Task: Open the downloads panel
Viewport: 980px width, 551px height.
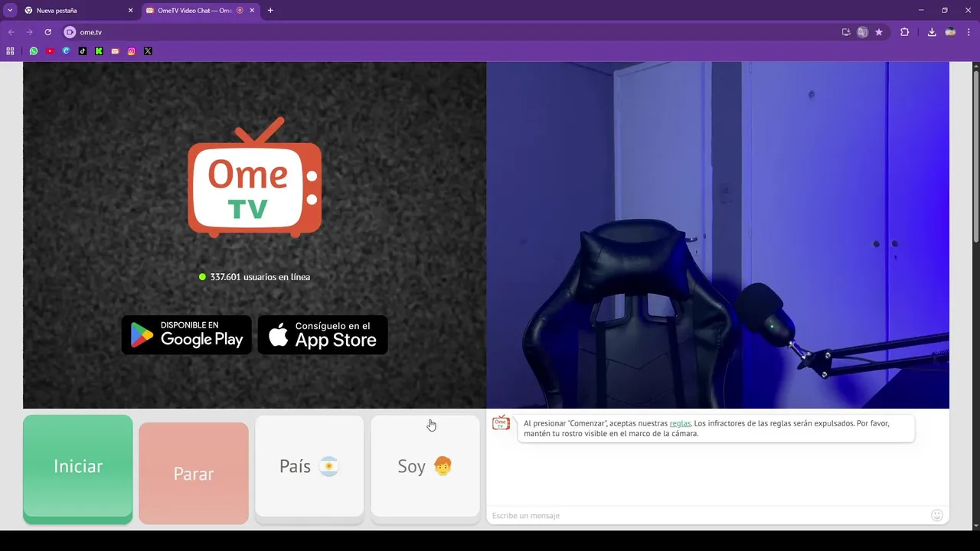Action: [x=932, y=32]
